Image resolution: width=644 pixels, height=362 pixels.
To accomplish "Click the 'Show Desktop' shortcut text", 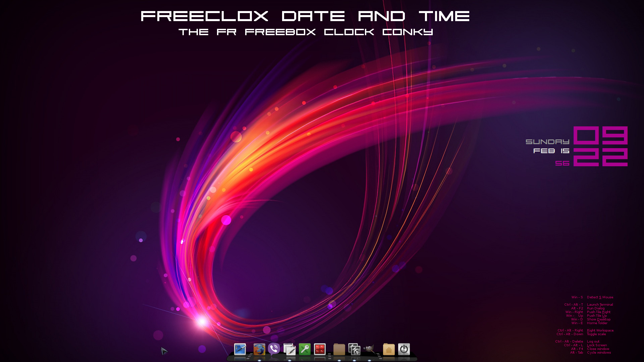I will [x=599, y=319].
